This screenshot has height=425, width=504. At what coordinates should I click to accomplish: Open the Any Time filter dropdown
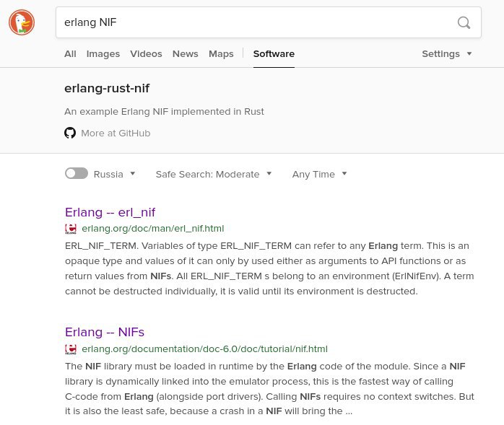(319, 174)
